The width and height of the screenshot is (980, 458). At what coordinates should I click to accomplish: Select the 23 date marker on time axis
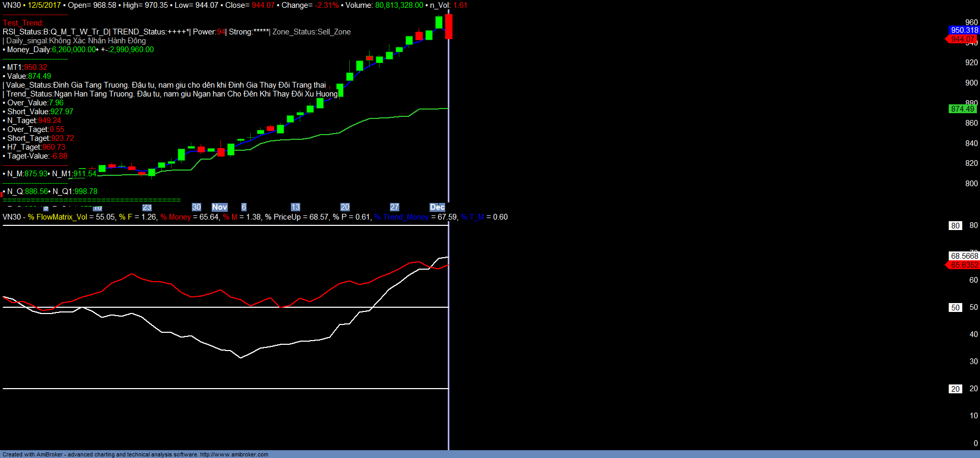coord(147,207)
